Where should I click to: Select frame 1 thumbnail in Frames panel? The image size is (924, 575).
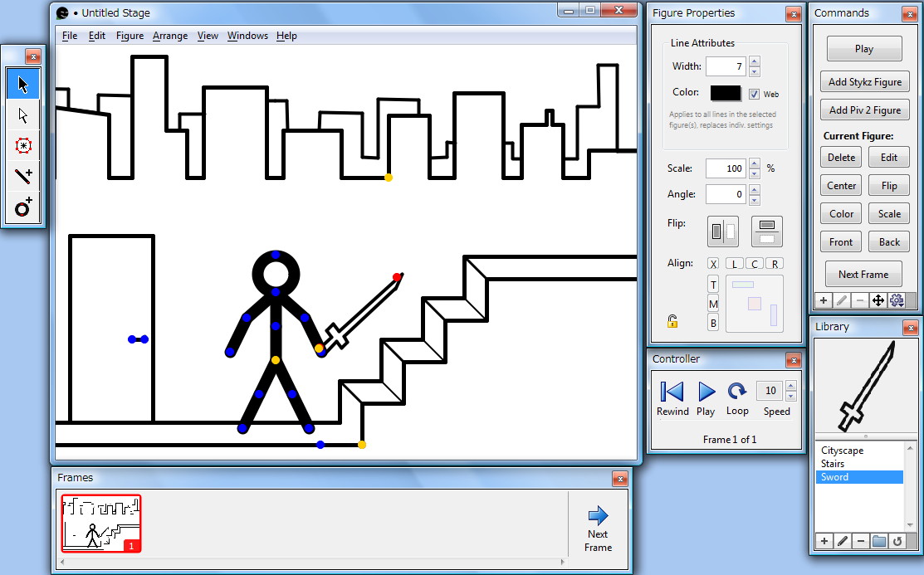point(101,524)
